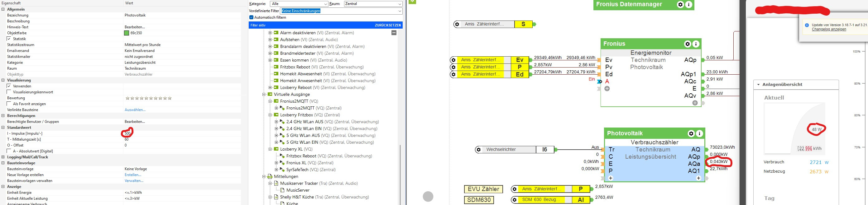Enable Visualisierungskennwort checkbox
868x205 pixels.
click(x=9, y=92)
